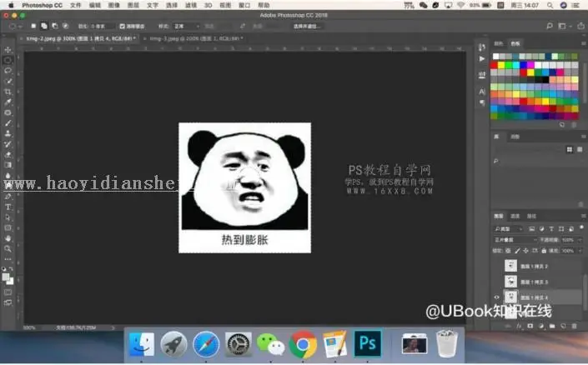Open the layer Opacity dropdown arrow
Screen dimensions: 588x365
coord(580,240)
